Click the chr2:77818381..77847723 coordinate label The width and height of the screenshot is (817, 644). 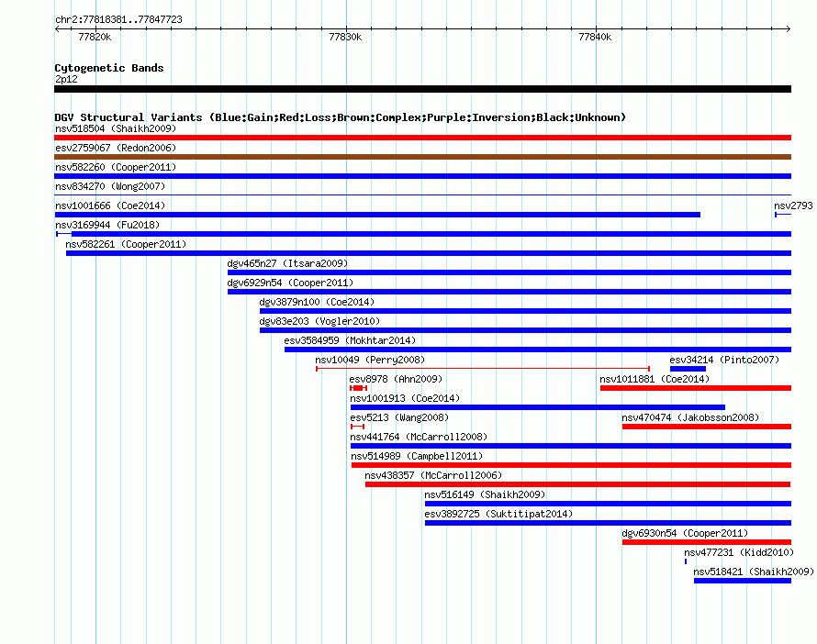(x=118, y=19)
